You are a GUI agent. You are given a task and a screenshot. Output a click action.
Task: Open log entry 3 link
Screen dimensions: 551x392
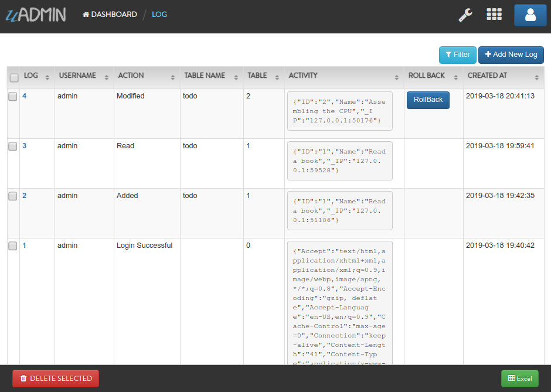24,146
